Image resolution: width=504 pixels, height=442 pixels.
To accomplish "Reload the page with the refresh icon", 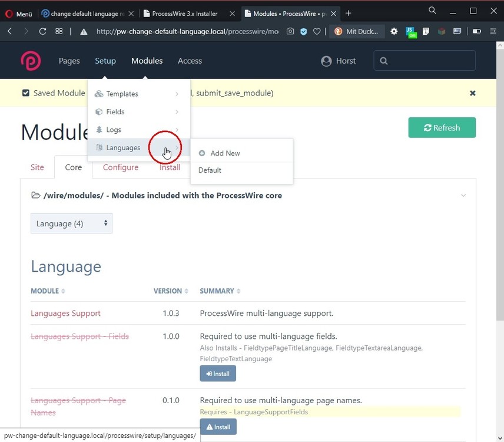I will tap(42, 31).
